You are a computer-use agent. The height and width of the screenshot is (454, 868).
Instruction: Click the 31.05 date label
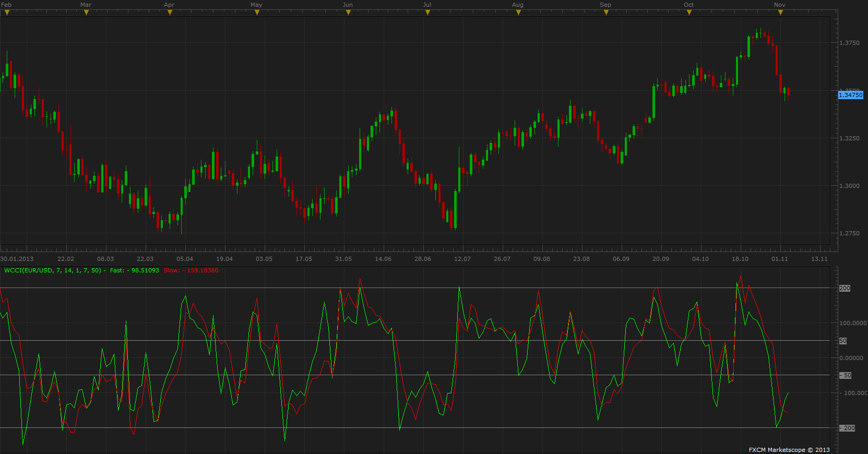343,259
